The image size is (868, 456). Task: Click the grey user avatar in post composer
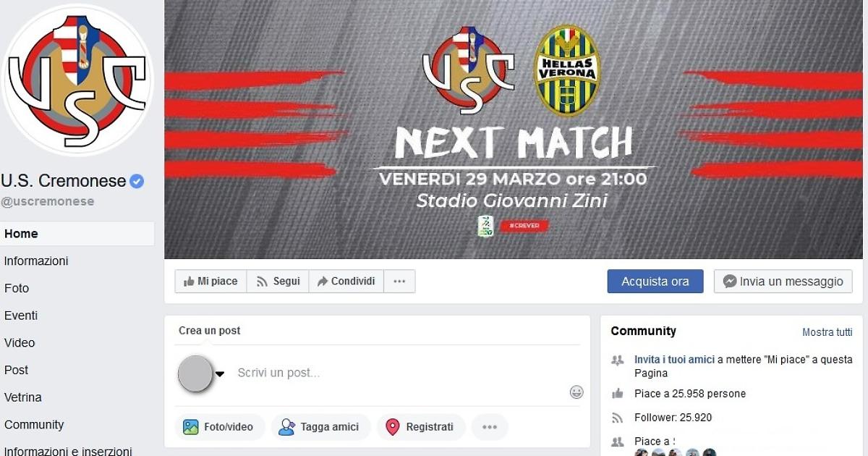click(195, 373)
